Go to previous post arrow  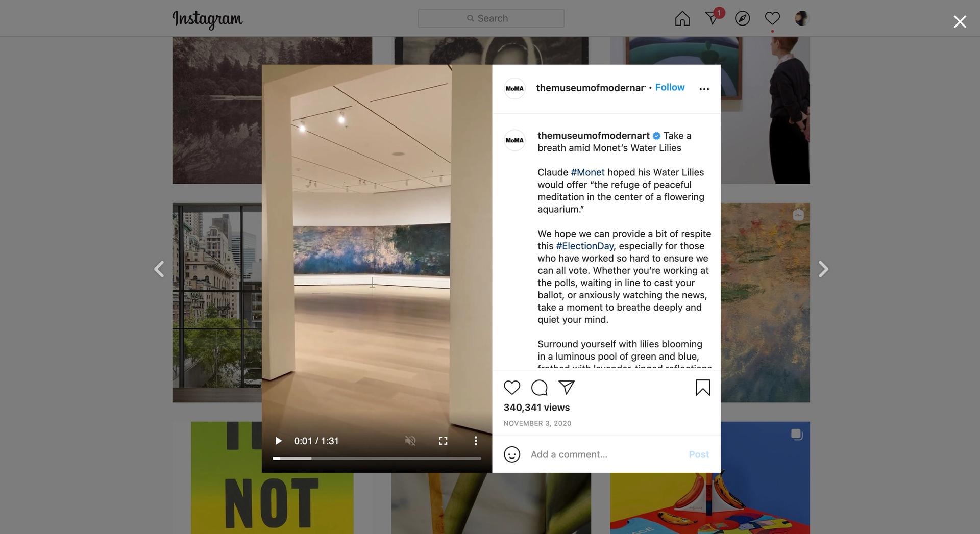159,269
